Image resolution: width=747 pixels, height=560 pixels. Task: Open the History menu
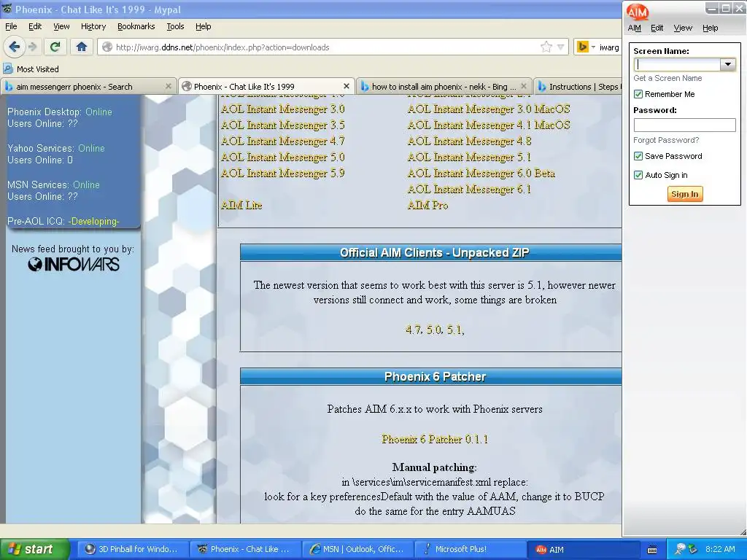(93, 26)
